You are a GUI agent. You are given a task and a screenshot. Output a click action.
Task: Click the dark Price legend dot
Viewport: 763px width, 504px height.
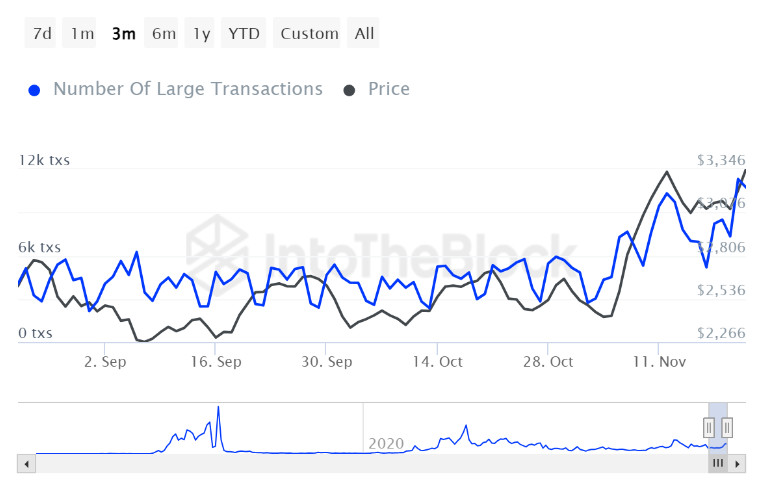(x=349, y=90)
